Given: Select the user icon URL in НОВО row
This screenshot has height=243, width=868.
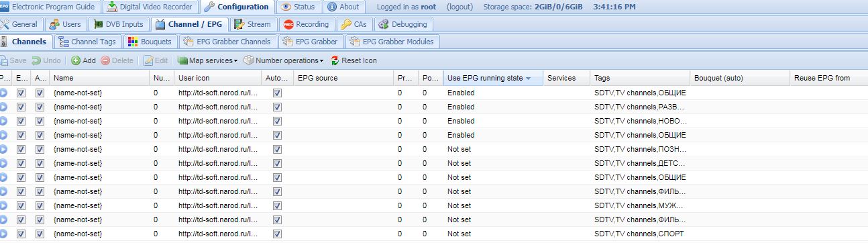Looking at the screenshot, I should pyautogui.click(x=218, y=121).
